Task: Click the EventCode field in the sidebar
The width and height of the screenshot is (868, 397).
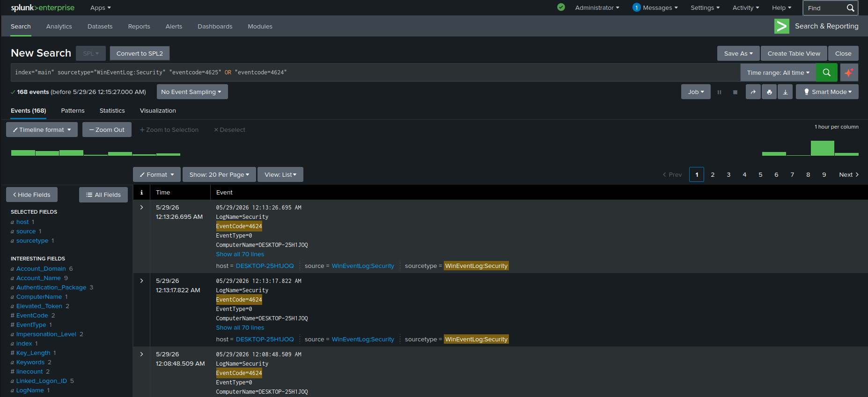Action: [32, 316]
